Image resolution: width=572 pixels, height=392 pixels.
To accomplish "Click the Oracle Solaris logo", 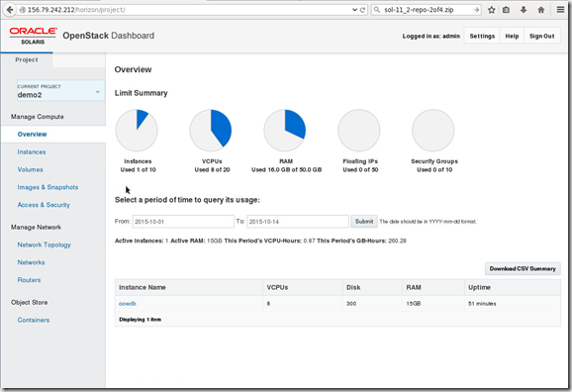I will tap(33, 36).
